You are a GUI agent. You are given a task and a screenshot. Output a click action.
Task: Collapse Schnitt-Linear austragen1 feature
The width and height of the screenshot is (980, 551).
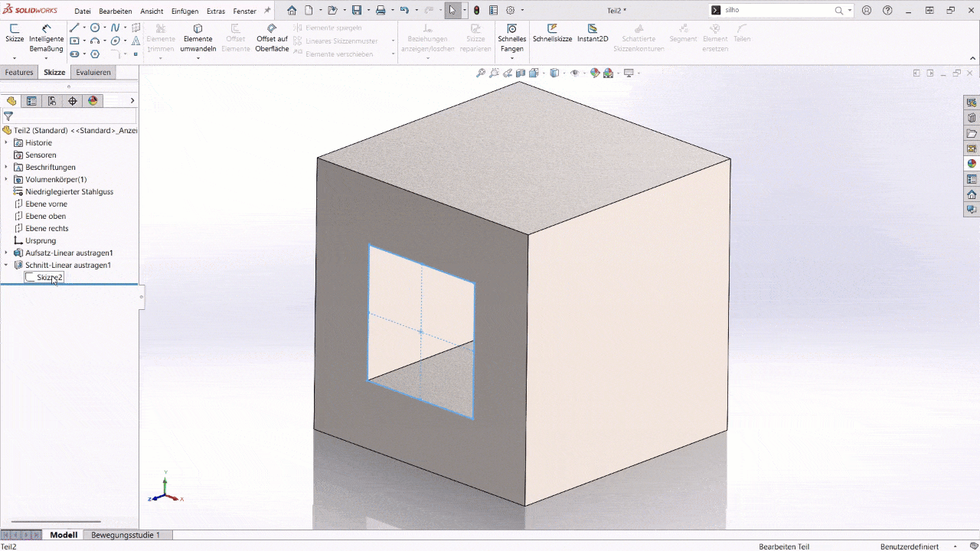tap(6, 265)
